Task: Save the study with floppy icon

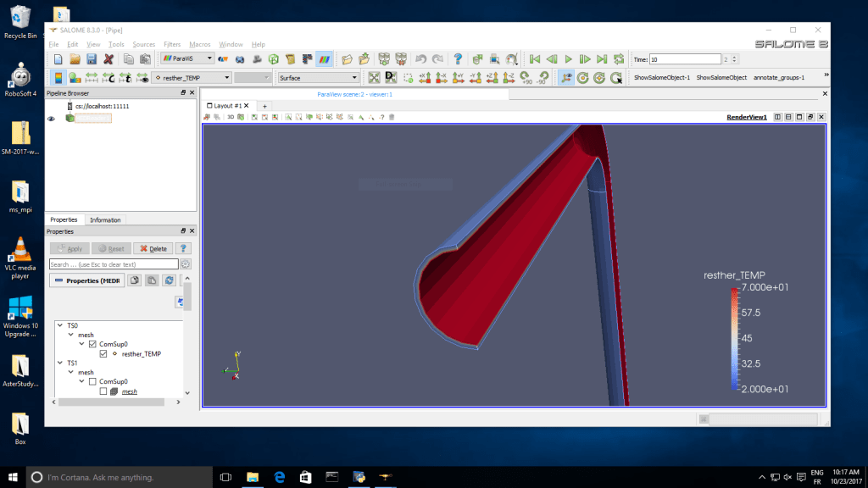Action: 92,59
